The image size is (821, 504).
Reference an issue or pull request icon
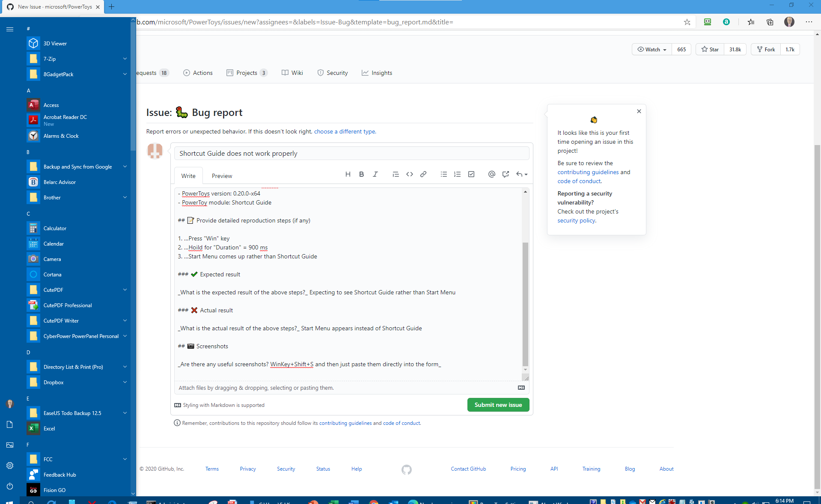point(506,174)
